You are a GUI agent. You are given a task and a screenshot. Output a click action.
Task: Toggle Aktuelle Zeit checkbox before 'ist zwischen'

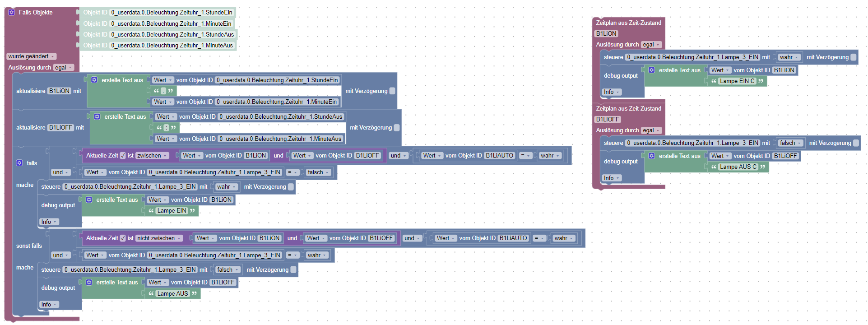123,155
